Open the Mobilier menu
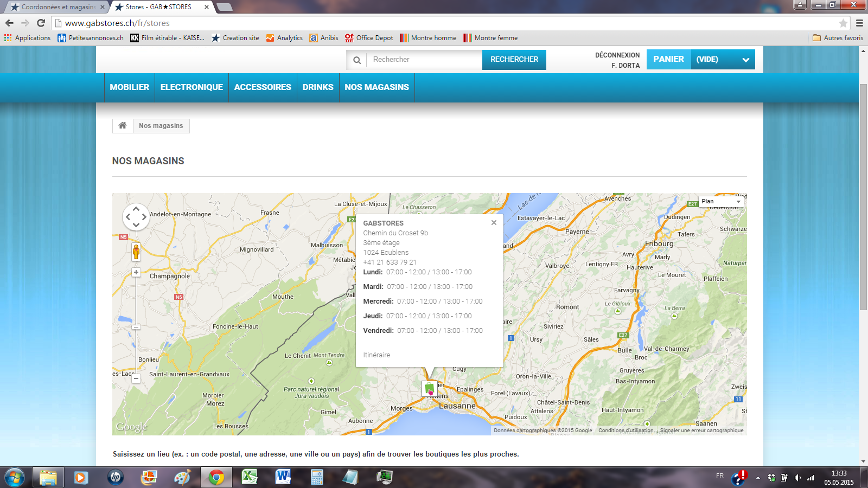 129,87
